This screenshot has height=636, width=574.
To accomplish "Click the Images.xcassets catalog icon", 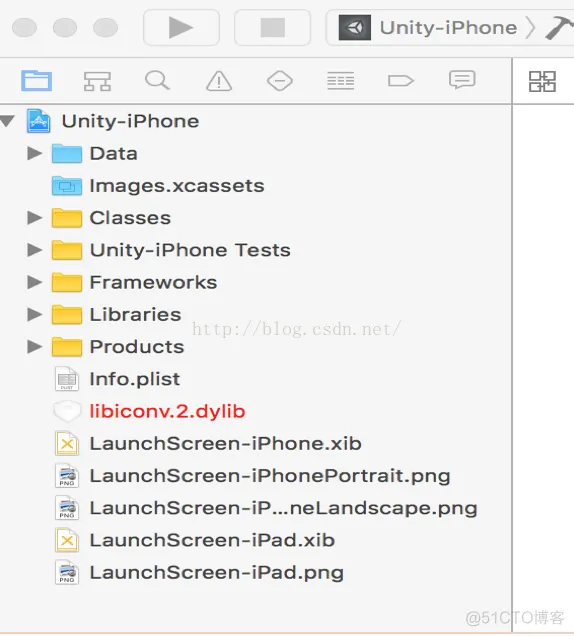I will (67, 186).
